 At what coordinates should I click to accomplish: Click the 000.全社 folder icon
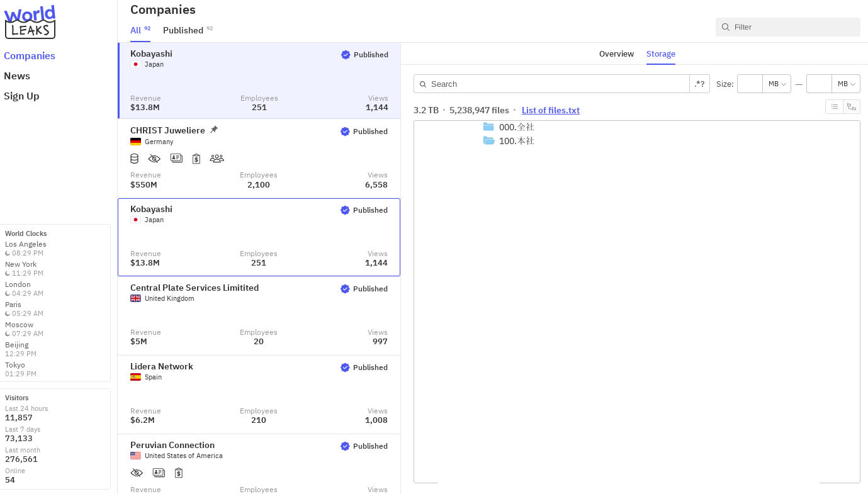[x=488, y=127]
